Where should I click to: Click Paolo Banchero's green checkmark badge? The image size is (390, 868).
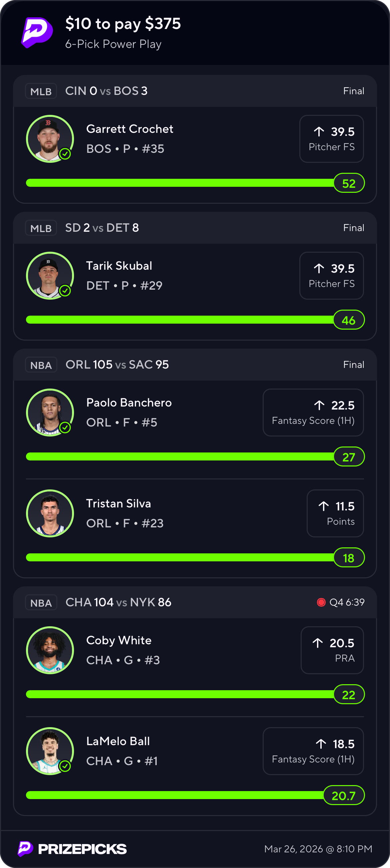point(65,428)
